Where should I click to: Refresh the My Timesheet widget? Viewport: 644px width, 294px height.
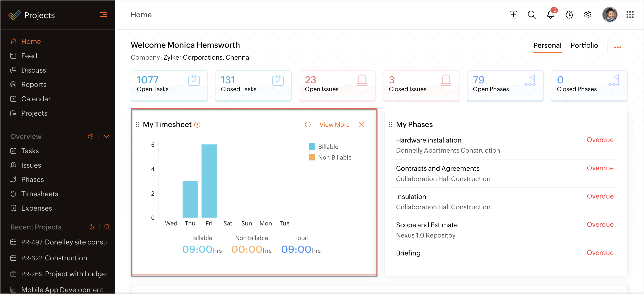pos(307,124)
